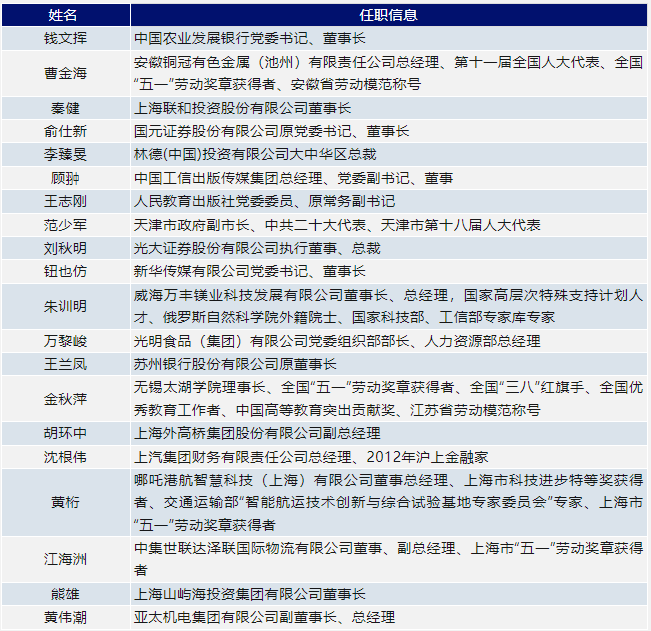
Task: Select the name cell 曹金海
Action: 66,73
